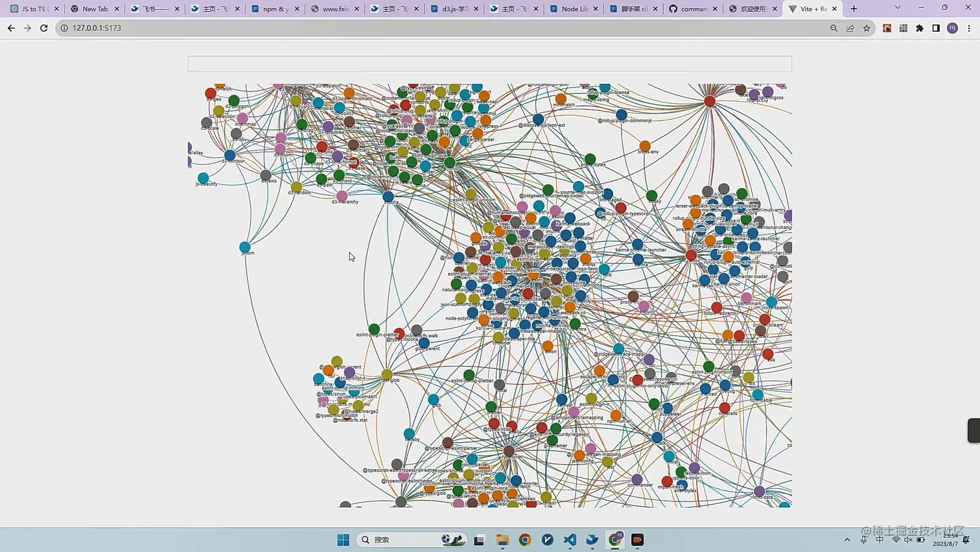Click the pretty-bytes node
The height and width of the screenshot is (552, 980).
(590, 159)
